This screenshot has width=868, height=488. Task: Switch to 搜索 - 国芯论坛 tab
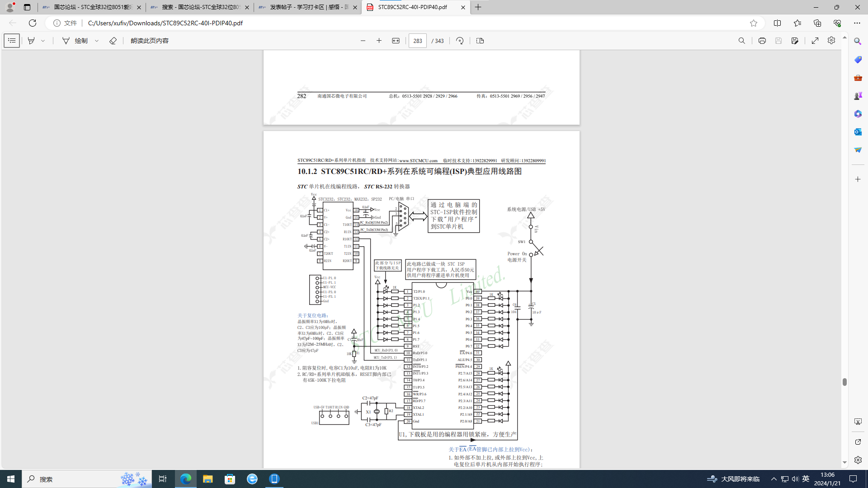coord(200,7)
